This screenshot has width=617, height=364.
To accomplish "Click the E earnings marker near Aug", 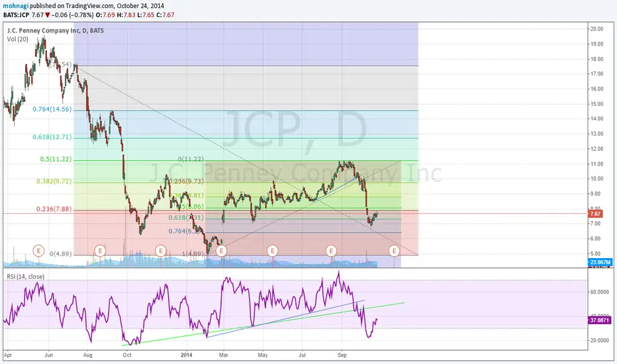I will 100,250.
